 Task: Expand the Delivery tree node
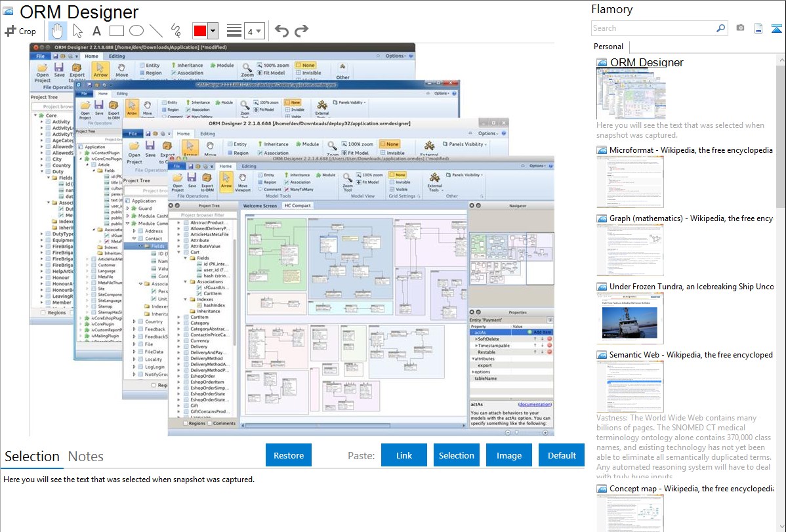click(x=179, y=346)
